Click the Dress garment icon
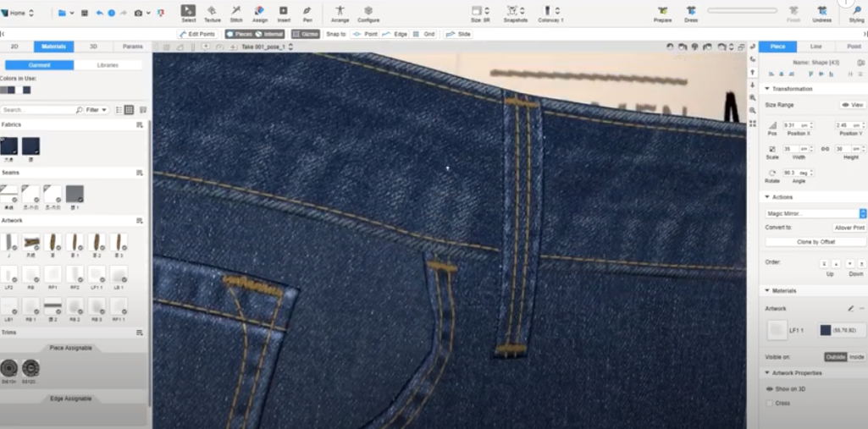Image resolution: width=868 pixels, height=429 pixels. (691, 13)
